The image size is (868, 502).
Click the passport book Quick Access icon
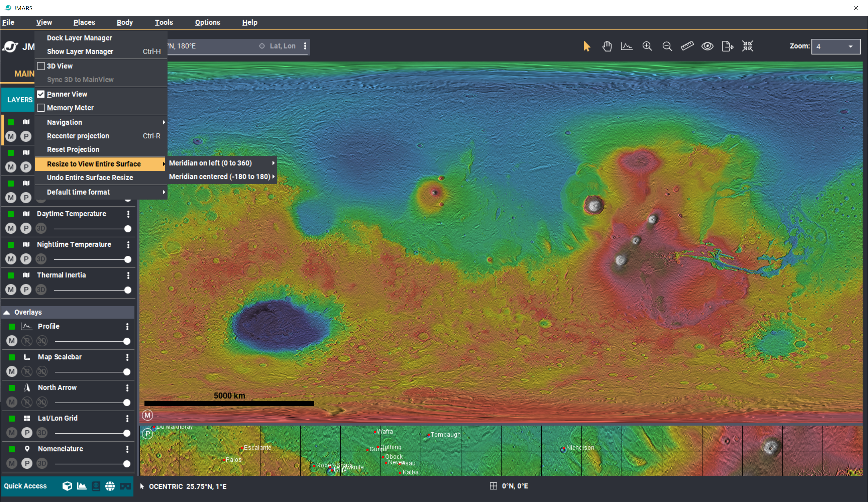point(96,486)
